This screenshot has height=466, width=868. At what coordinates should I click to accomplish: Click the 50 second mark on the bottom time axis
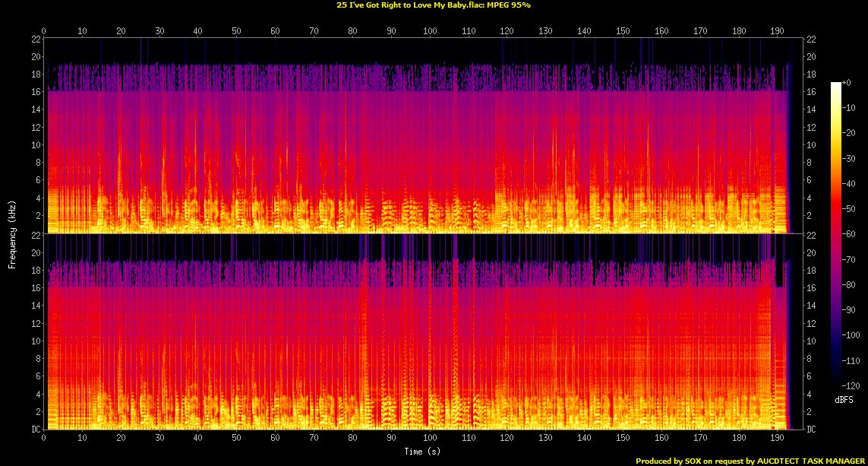[x=237, y=439]
